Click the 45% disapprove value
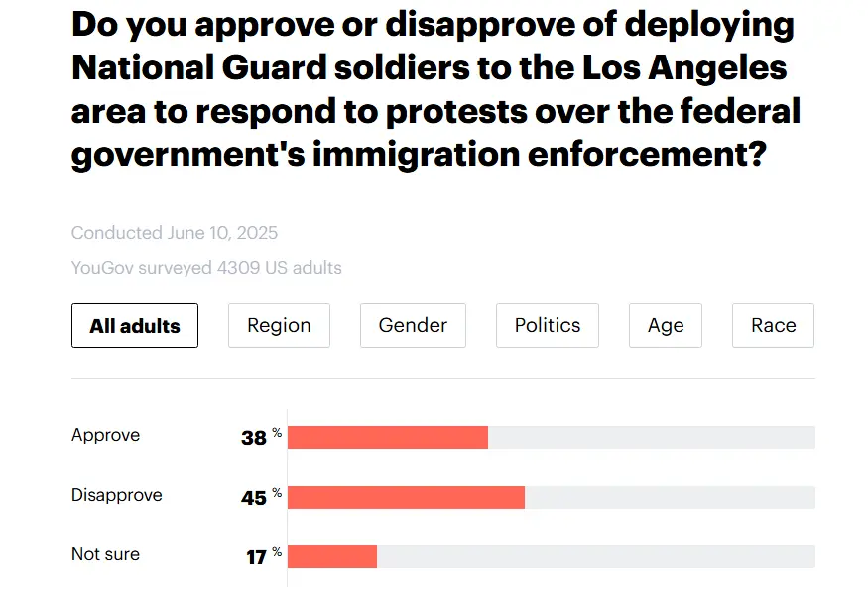This screenshot has height=599, width=868. coord(256,497)
